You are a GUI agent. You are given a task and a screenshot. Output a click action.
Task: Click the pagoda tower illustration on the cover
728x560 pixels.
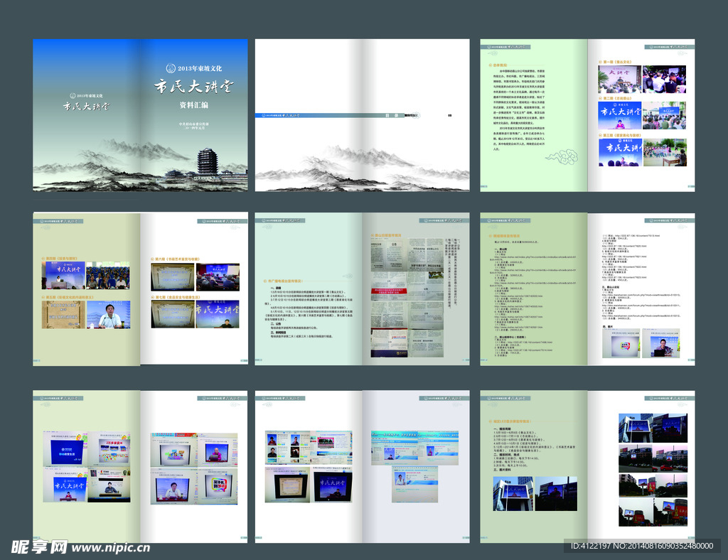(x=208, y=161)
